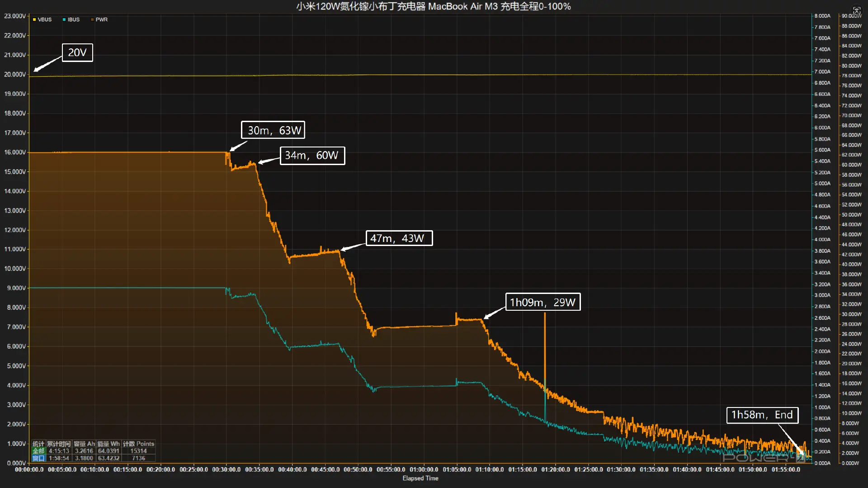Click the 0.000A current axis tick
Image resolution: width=868 pixels, height=488 pixels.
point(822,463)
